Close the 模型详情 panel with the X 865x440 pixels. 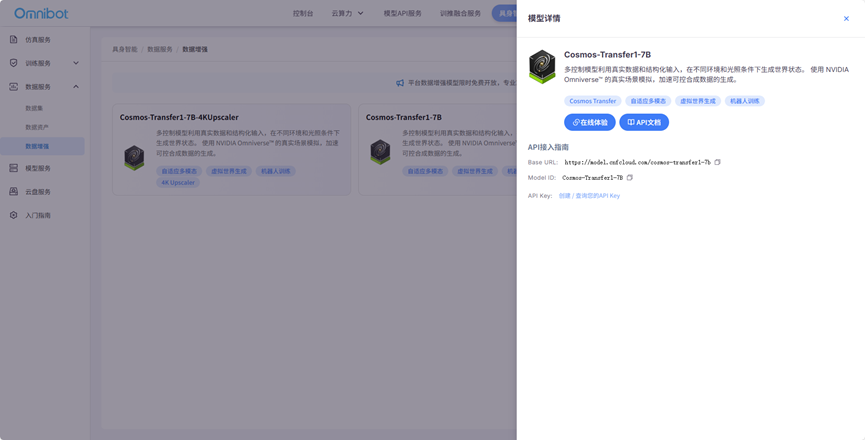coord(846,19)
